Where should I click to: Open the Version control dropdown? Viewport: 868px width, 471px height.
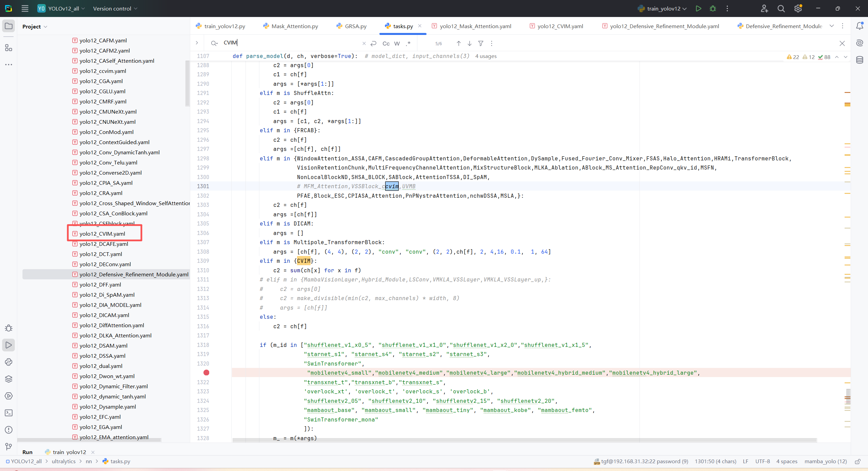coord(115,8)
